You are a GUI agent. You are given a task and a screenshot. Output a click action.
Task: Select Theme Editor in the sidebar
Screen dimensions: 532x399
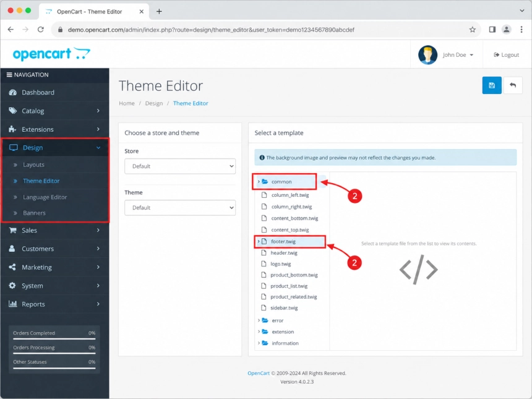point(41,181)
